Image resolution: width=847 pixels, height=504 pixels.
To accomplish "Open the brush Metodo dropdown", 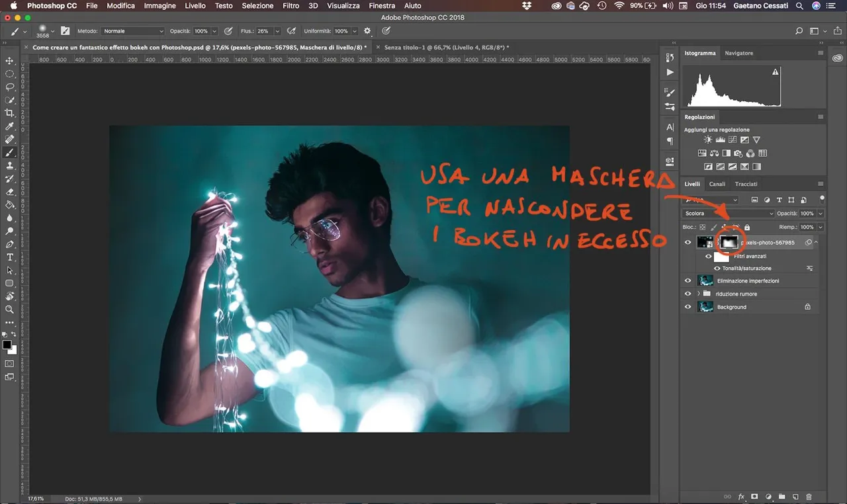I will (132, 31).
